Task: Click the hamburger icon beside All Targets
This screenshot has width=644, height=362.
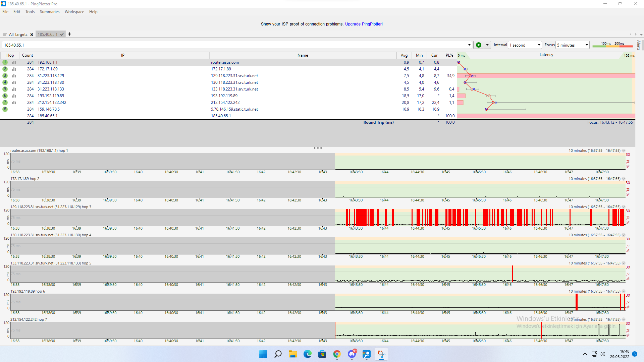Action: tap(5, 35)
